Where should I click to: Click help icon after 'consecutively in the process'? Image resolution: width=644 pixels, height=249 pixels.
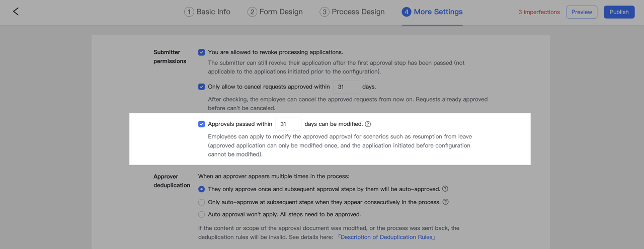446,202
